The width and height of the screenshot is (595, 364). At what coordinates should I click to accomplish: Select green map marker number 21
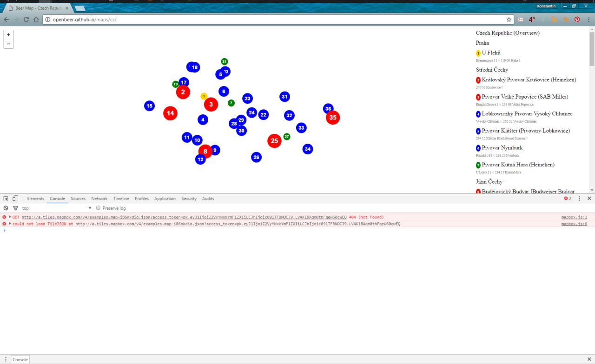pos(225,61)
